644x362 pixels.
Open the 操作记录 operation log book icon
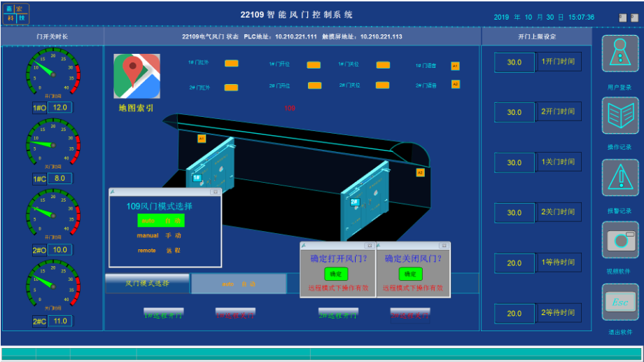pos(619,115)
